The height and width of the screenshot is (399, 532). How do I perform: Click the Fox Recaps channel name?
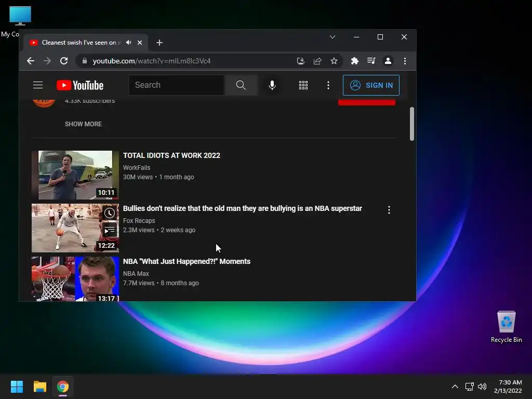(x=139, y=220)
